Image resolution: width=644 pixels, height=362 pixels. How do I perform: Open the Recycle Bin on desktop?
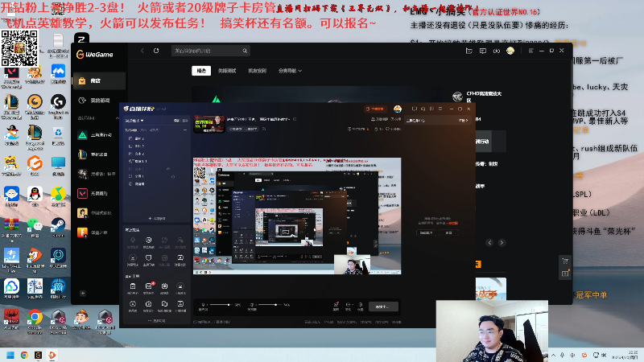click(x=58, y=136)
